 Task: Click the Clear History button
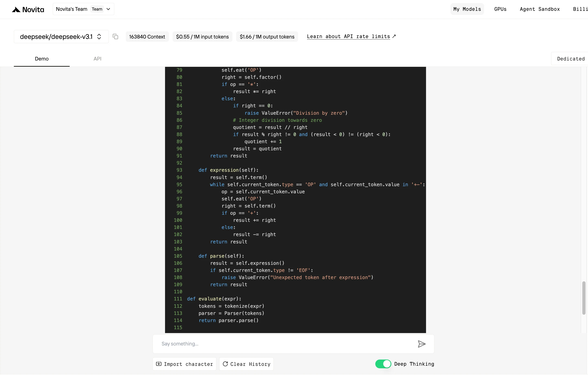click(x=246, y=364)
